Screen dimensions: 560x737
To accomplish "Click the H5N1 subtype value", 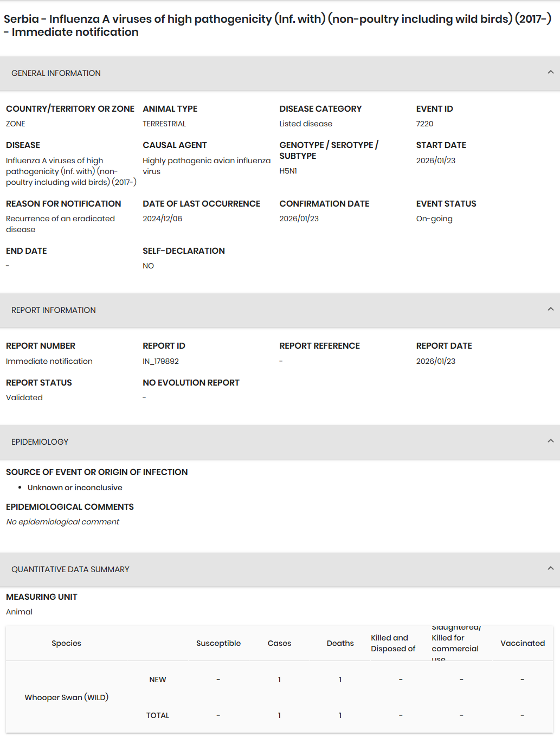I will (x=288, y=171).
